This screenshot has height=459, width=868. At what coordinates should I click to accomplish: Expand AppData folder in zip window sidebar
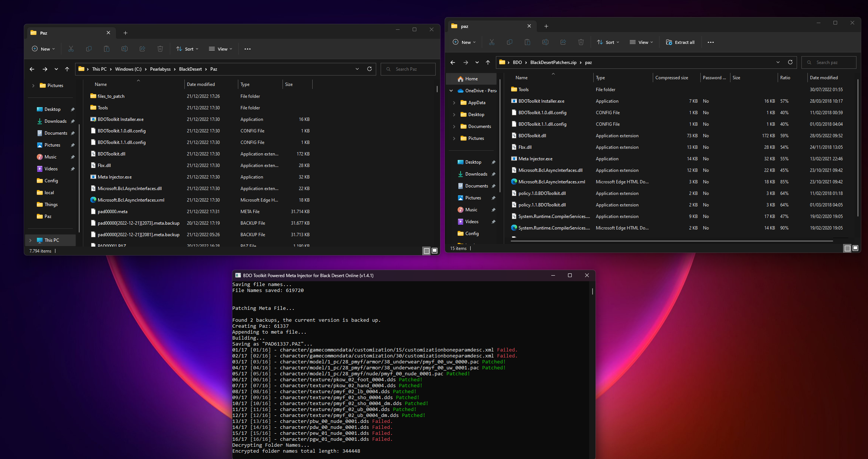click(x=454, y=103)
